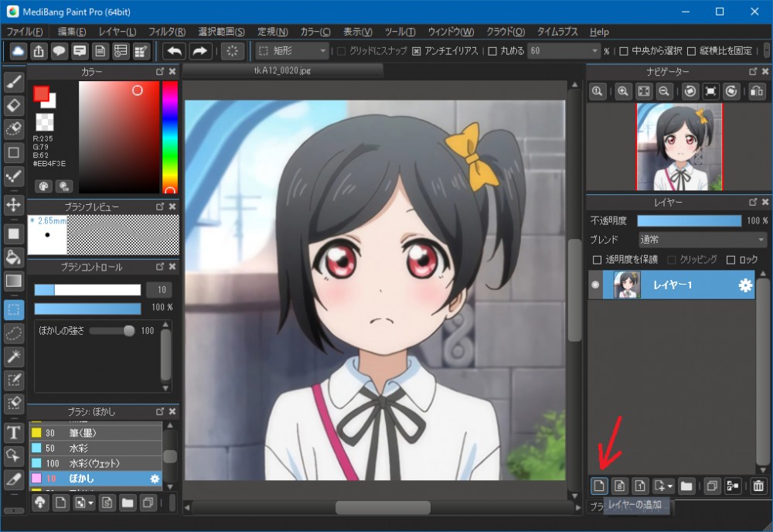Image resolution: width=773 pixels, height=532 pixels.
Task: Click the 100% zoom magnifier in Navigator
Action: coord(598,91)
